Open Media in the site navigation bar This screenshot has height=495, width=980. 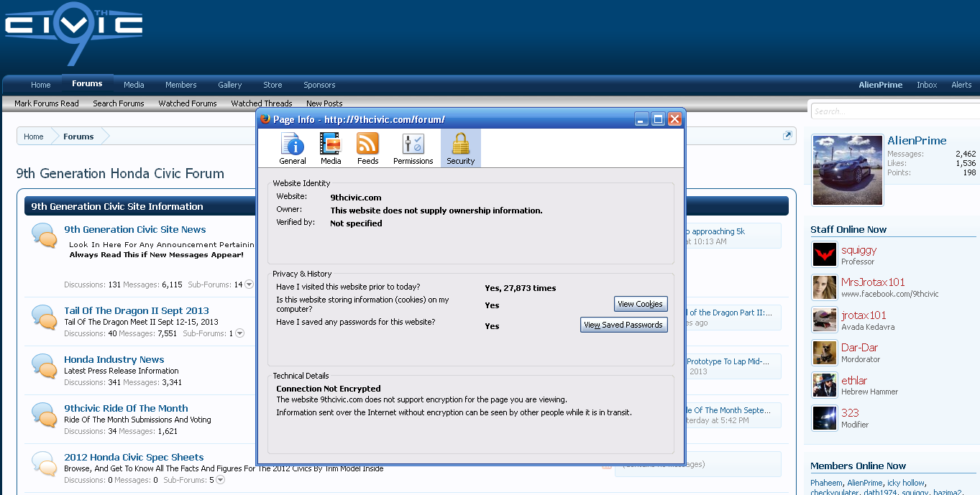(x=134, y=85)
